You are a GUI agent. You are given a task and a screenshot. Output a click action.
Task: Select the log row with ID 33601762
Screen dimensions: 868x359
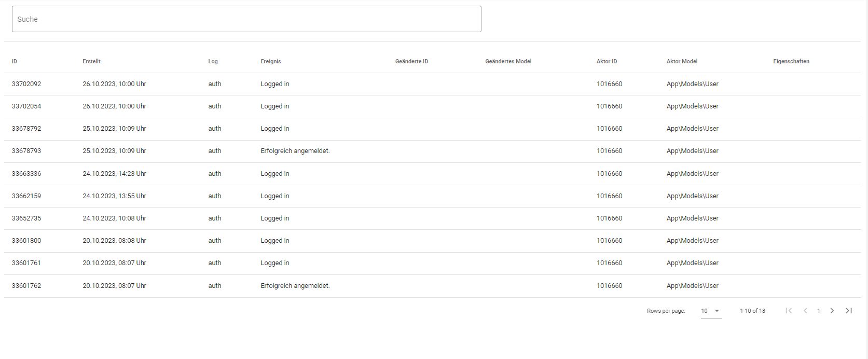coord(26,286)
